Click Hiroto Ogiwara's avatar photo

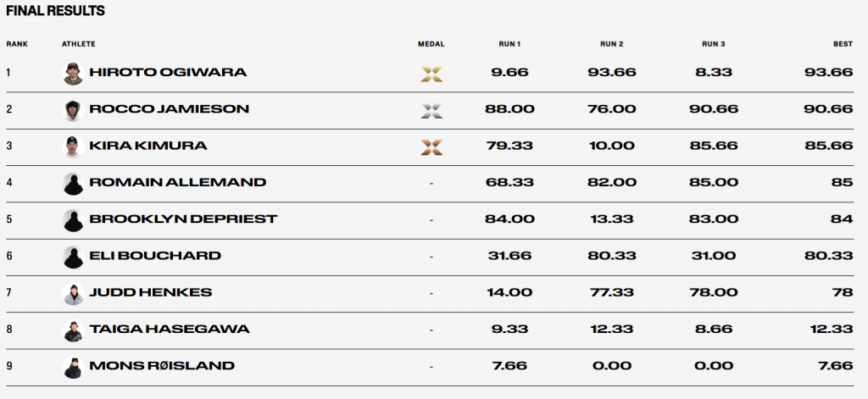(x=72, y=73)
